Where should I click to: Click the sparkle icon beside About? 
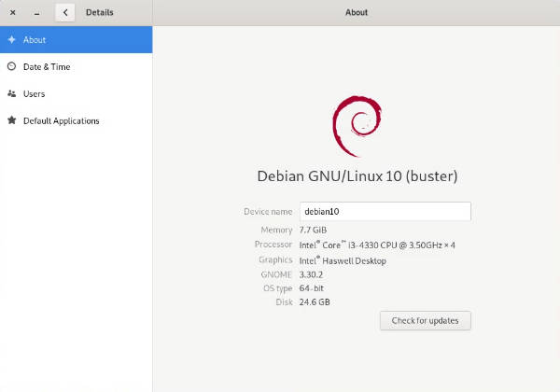pyautogui.click(x=12, y=39)
